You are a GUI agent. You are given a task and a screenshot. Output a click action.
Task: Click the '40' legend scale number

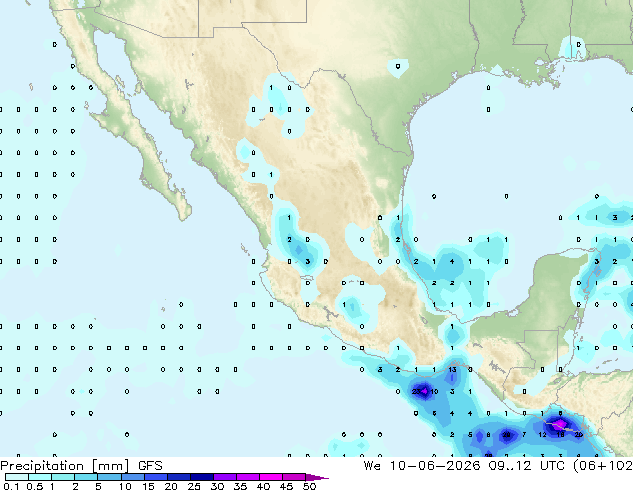click(263, 486)
